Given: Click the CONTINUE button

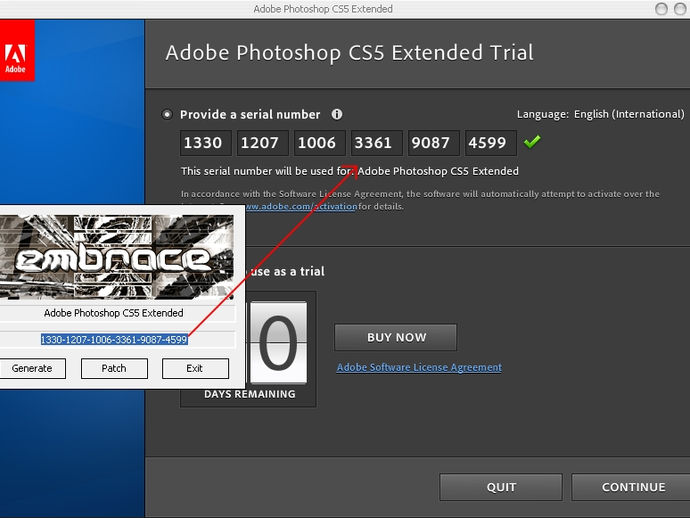Looking at the screenshot, I should click(633, 487).
